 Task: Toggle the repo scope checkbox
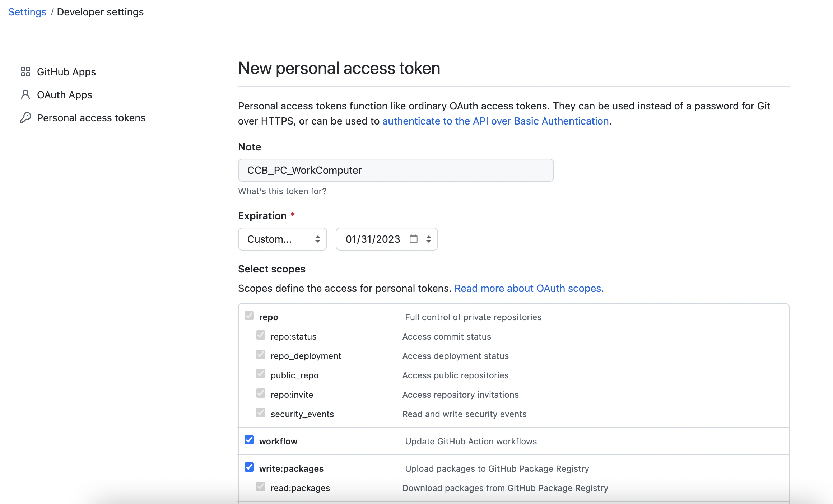pos(249,316)
